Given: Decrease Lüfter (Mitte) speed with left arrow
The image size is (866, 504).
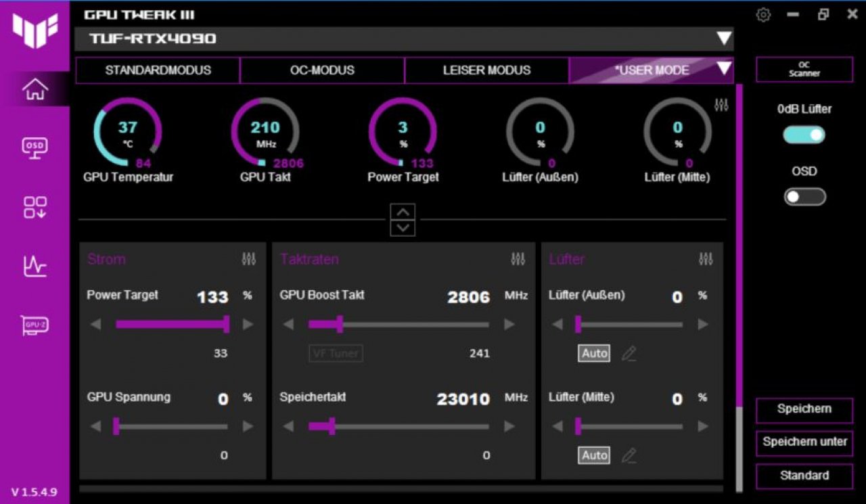Looking at the screenshot, I should click(x=557, y=426).
